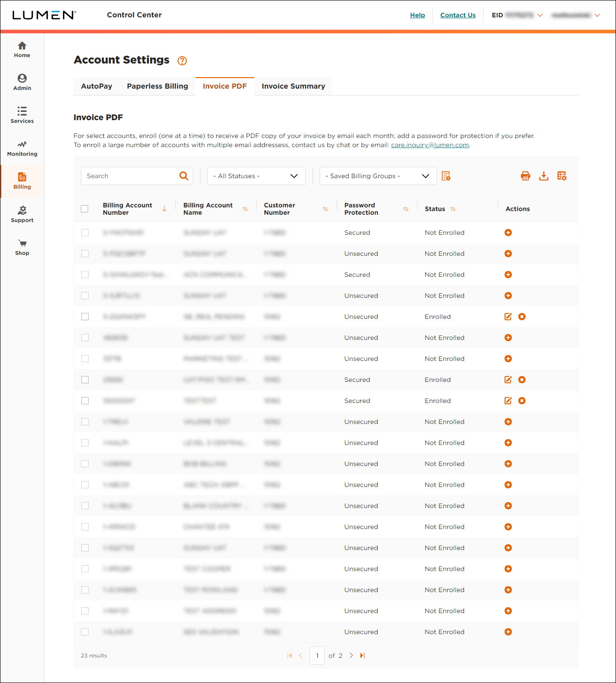Enroll the MARKETING TEST account with plus icon
The height and width of the screenshot is (683, 616).
pos(508,359)
